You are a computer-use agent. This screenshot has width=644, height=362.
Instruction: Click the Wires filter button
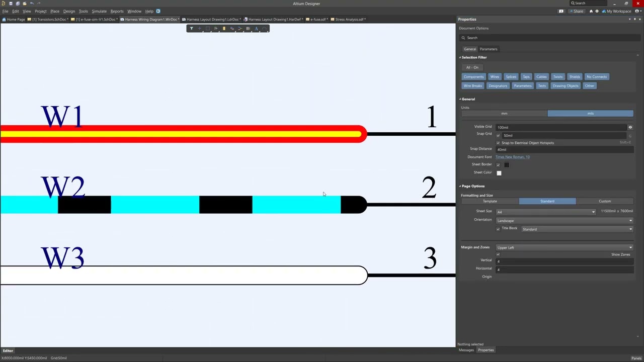[495, 77]
